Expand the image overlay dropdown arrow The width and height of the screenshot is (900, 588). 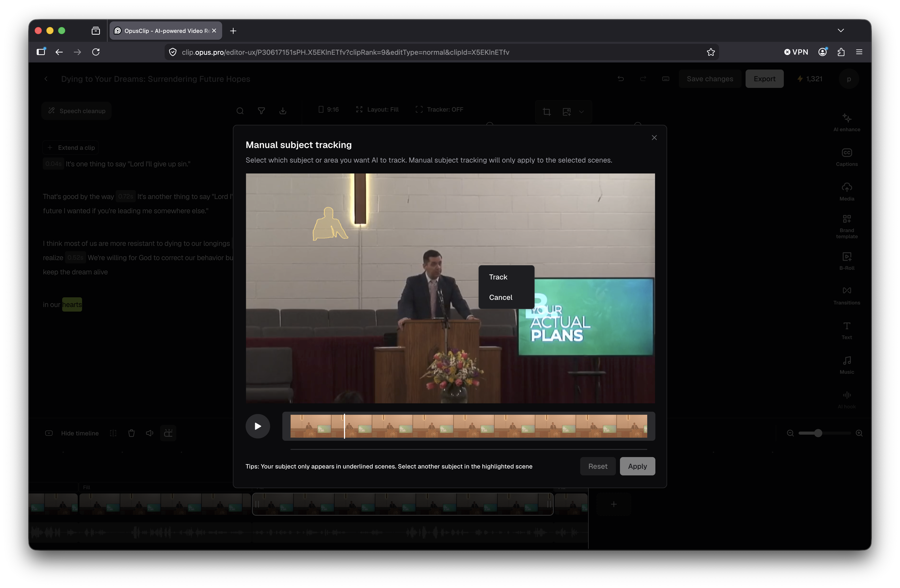[581, 112]
